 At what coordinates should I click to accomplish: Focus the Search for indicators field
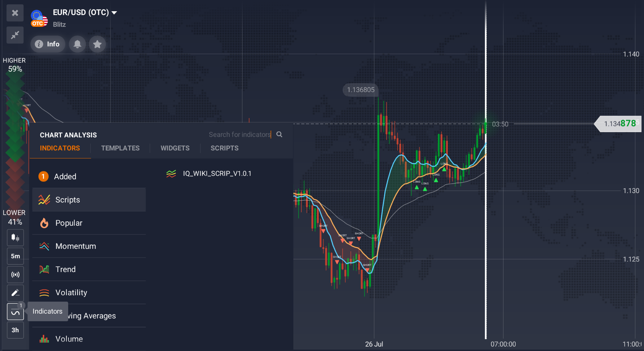pos(240,134)
